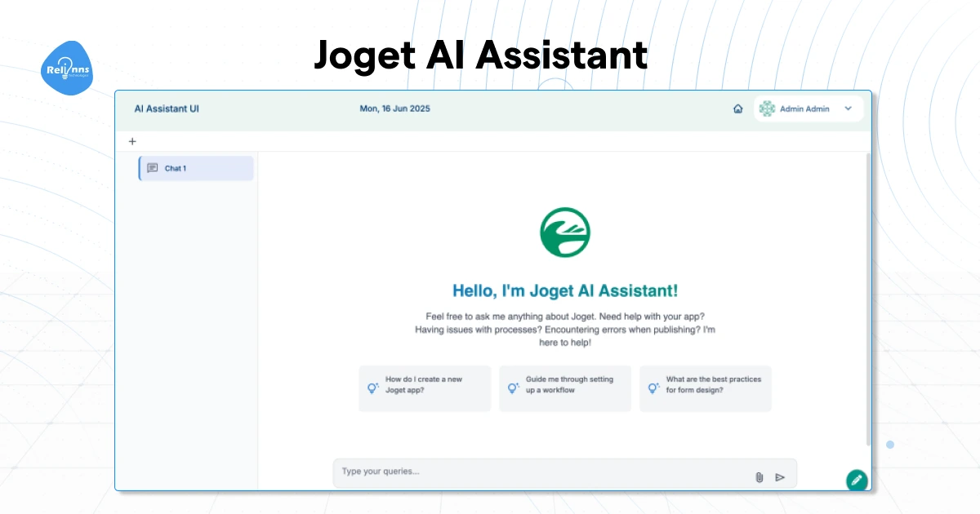Choose "How do I create a new Joget app?" suggestion

point(425,388)
